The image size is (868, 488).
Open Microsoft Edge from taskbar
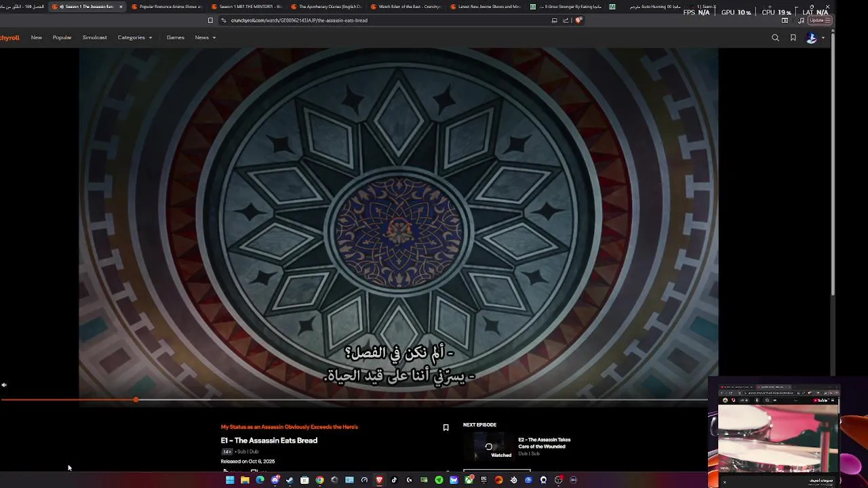(x=260, y=480)
